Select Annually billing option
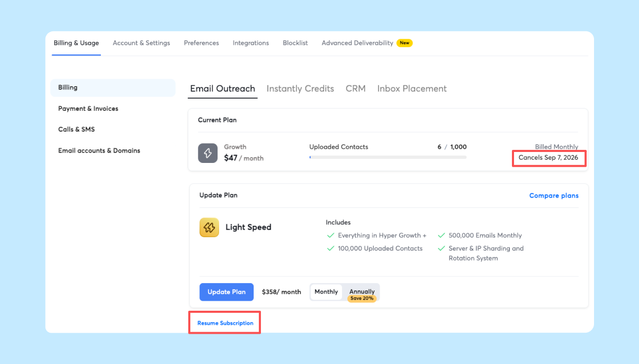Screen dimensions: 639x364 coord(362,292)
